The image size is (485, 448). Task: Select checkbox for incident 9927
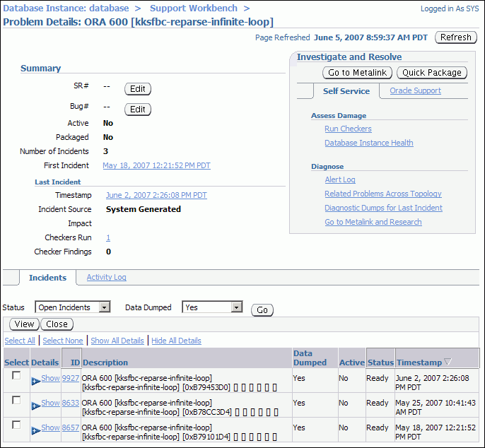click(16, 376)
